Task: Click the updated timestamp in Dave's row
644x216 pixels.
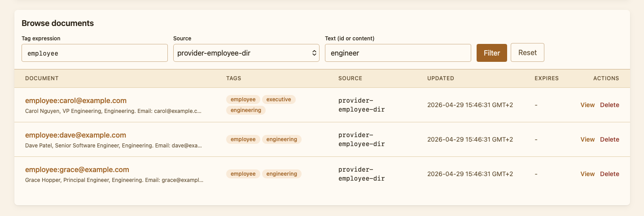Action: point(470,139)
